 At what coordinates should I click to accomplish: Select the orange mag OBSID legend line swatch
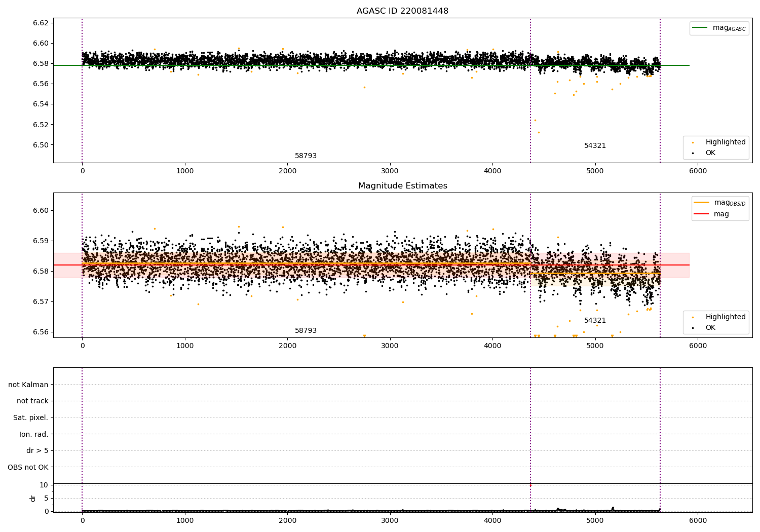702,203
